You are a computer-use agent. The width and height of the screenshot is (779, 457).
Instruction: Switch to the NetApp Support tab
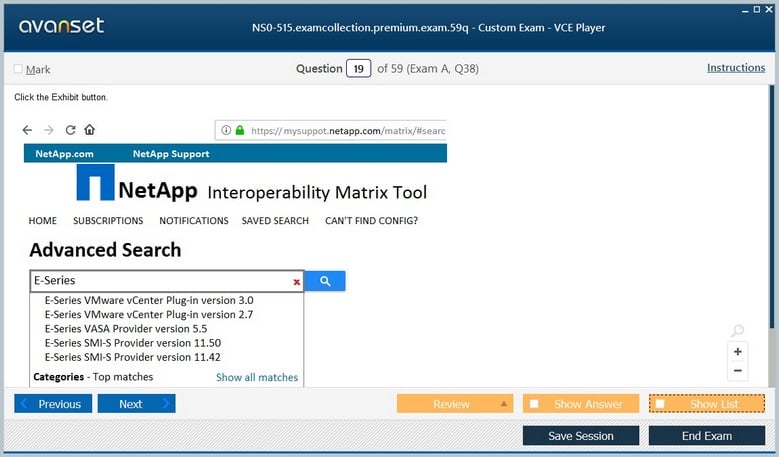pyautogui.click(x=171, y=154)
